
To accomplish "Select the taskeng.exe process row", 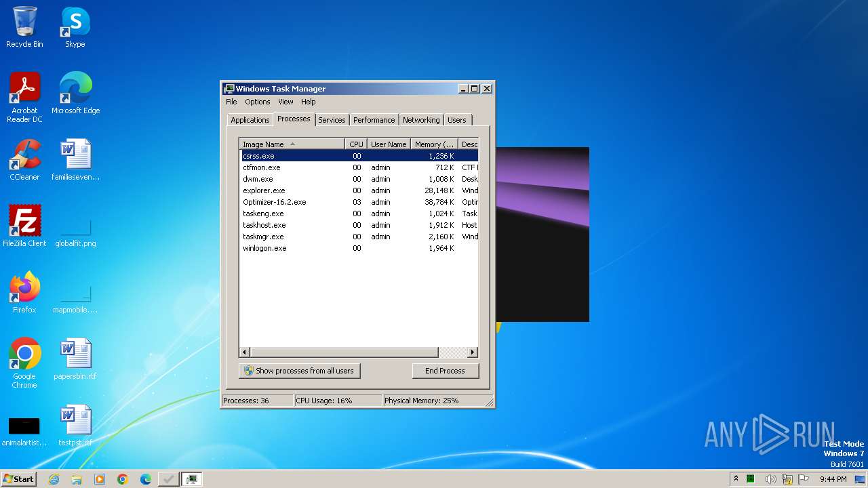I will click(x=359, y=213).
